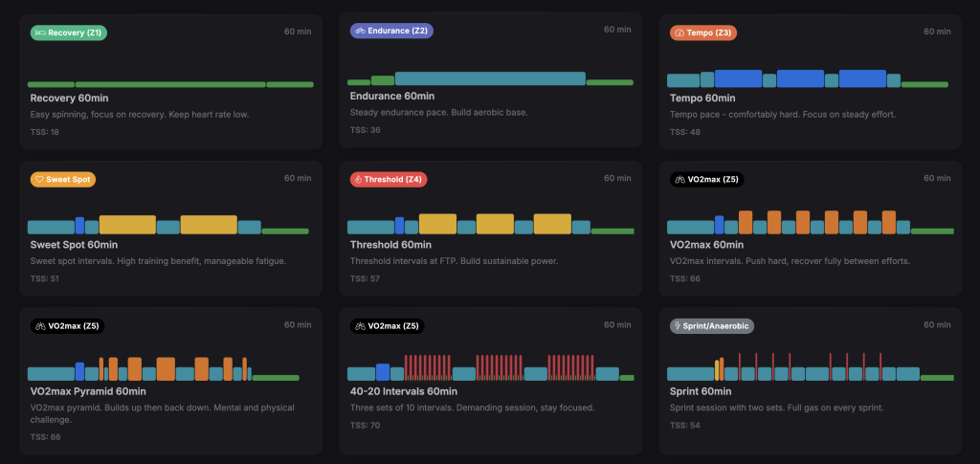Click the bed icon in the Recovery (Z1) badge
This screenshot has height=464, width=980.
click(41, 33)
